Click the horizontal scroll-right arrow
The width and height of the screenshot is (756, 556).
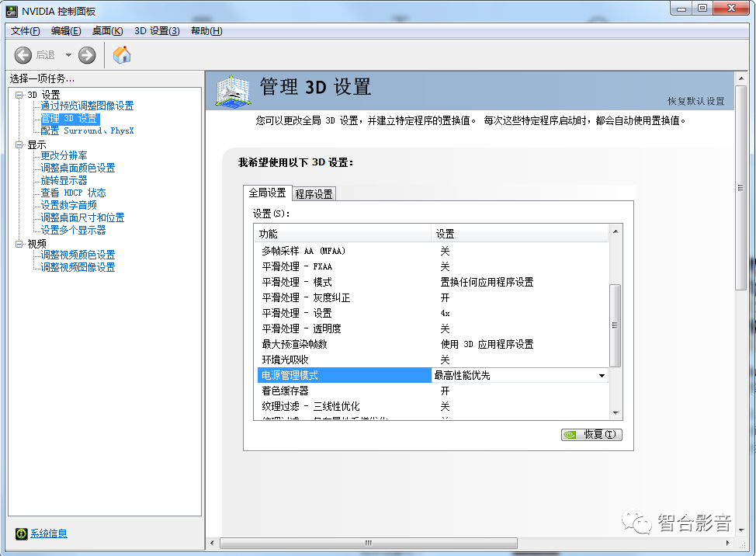point(727,543)
